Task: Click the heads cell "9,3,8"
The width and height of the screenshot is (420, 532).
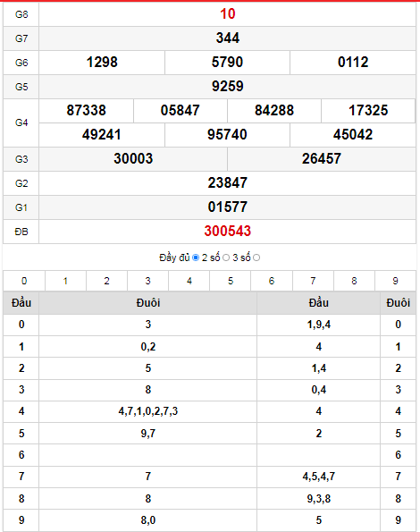Action: click(319, 499)
